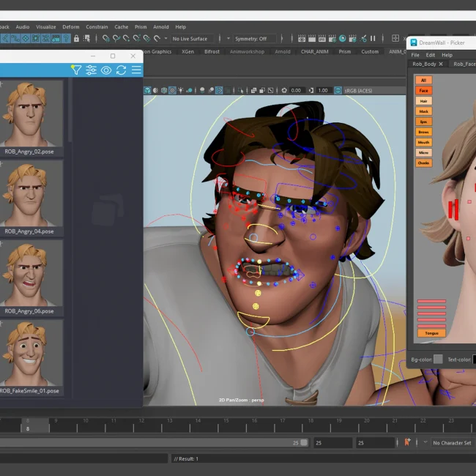The height and width of the screenshot is (476, 476).
Task: Click the All button in Picker
Action: pos(423,80)
